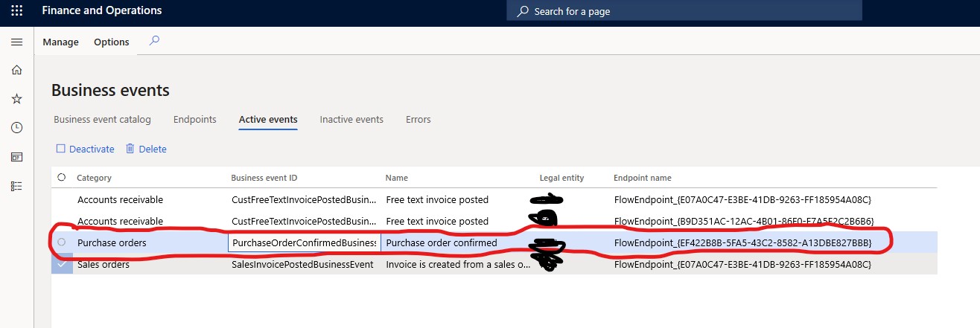
Task: Click the trash icon beside Delete
Action: point(130,149)
